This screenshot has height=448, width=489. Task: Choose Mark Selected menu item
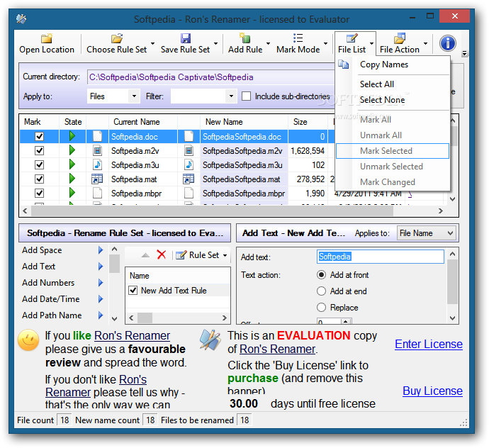(393, 151)
